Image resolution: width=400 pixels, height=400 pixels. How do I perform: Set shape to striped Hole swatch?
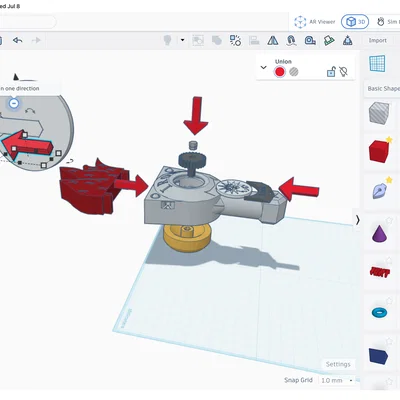[294, 72]
